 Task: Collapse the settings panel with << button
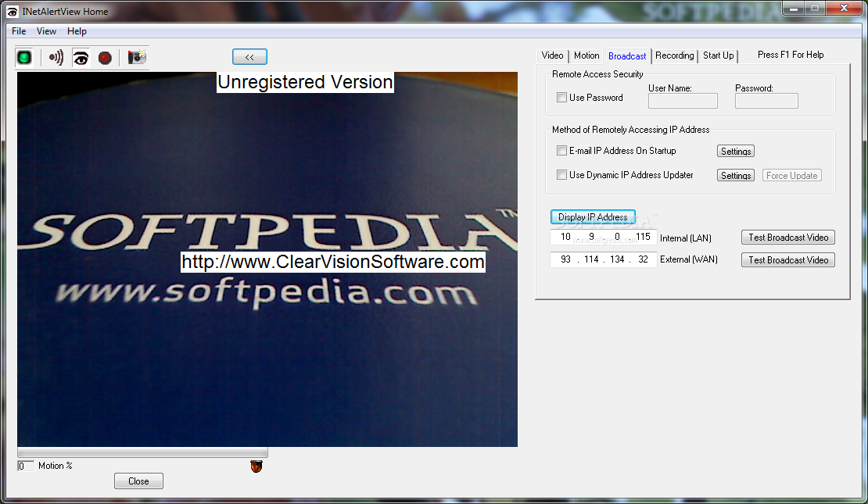coord(249,56)
